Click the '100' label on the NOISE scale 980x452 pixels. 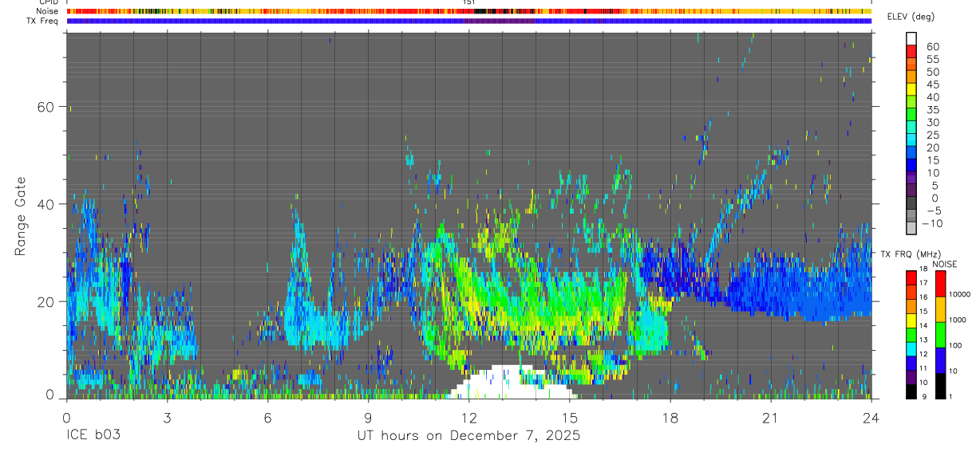point(954,346)
